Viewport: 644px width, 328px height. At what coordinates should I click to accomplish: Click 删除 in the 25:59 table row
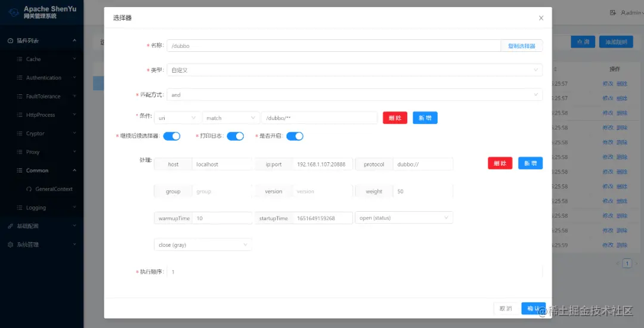click(622, 245)
